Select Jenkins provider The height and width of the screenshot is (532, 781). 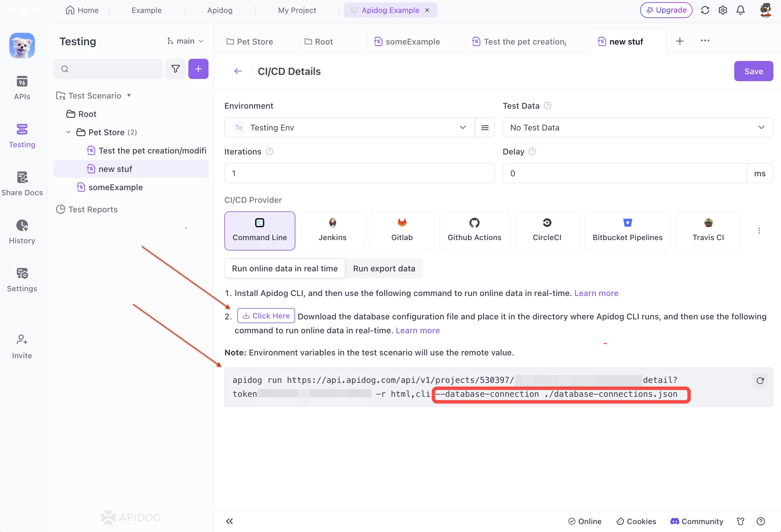click(x=332, y=231)
